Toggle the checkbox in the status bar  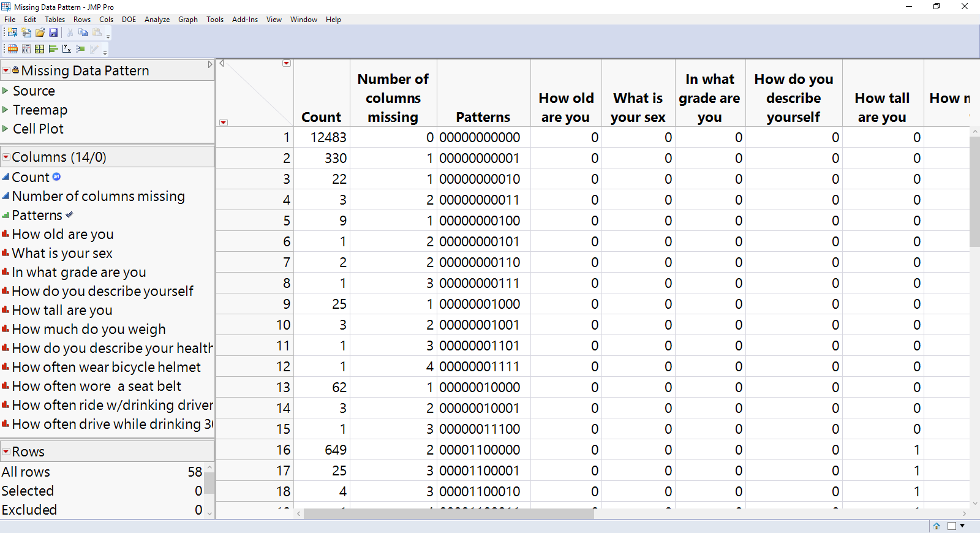pos(952,526)
